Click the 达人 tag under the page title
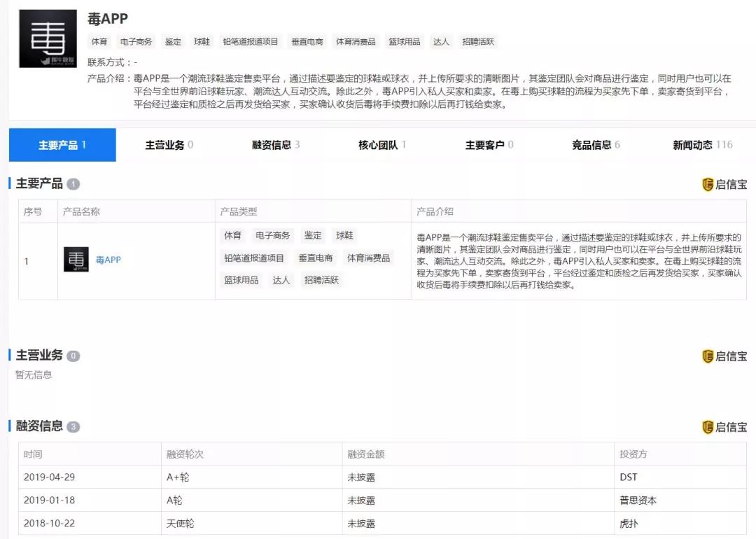This screenshot has width=756, height=539. tap(441, 42)
